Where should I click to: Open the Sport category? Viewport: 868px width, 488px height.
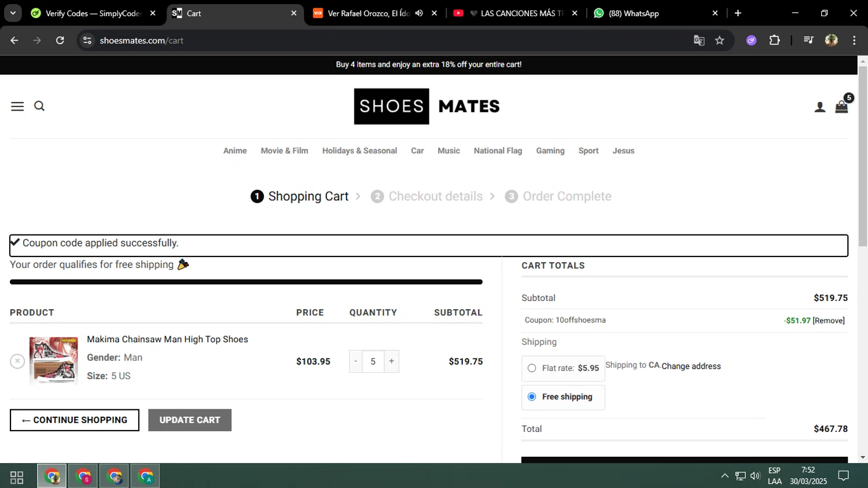click(589, 151)
